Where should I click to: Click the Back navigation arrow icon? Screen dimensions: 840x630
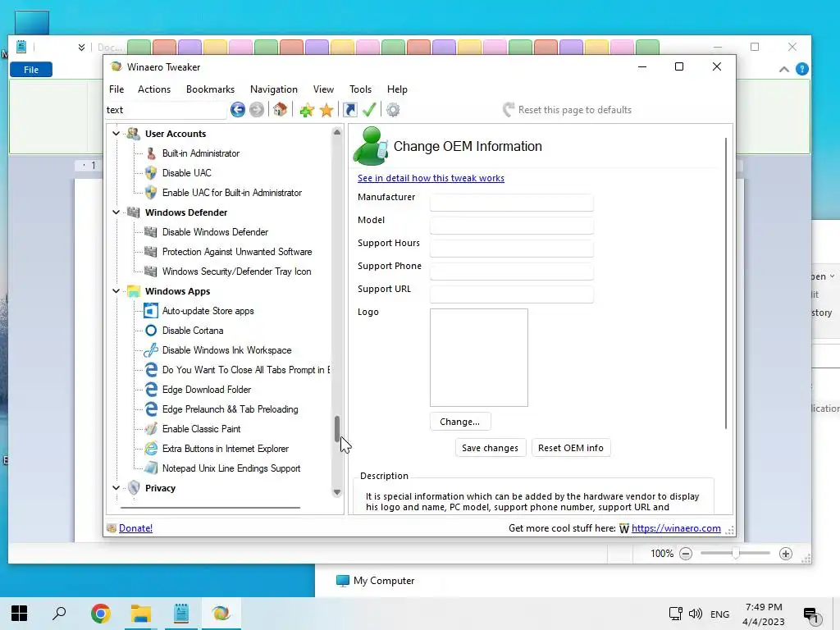tap(237, 110)
